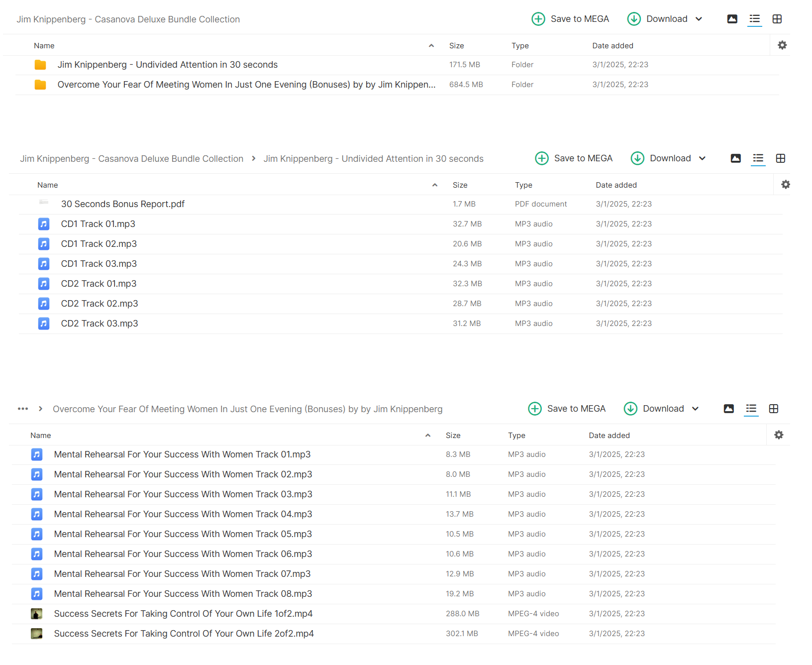This screenshot has width=812, height=665.
Task: Click Overcome Your Fear breadcrumb in bottom panel
Action: coord(248,409)
